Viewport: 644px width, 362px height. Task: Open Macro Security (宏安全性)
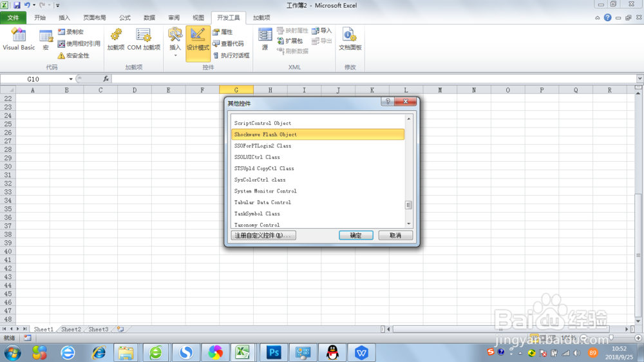[x=73, y=55]
